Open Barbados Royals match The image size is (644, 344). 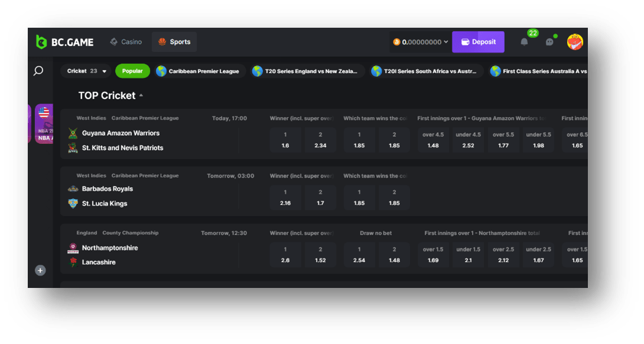click(x=107, y=189)
